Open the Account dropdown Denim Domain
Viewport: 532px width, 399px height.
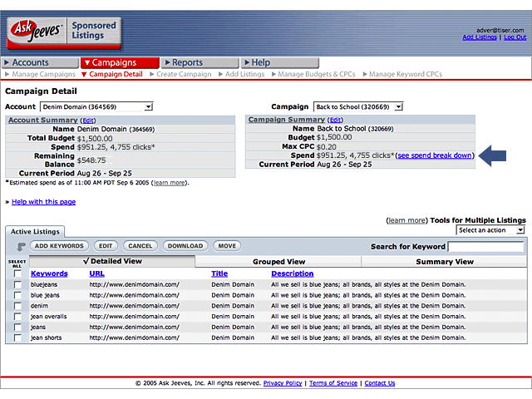coord(96,107)
